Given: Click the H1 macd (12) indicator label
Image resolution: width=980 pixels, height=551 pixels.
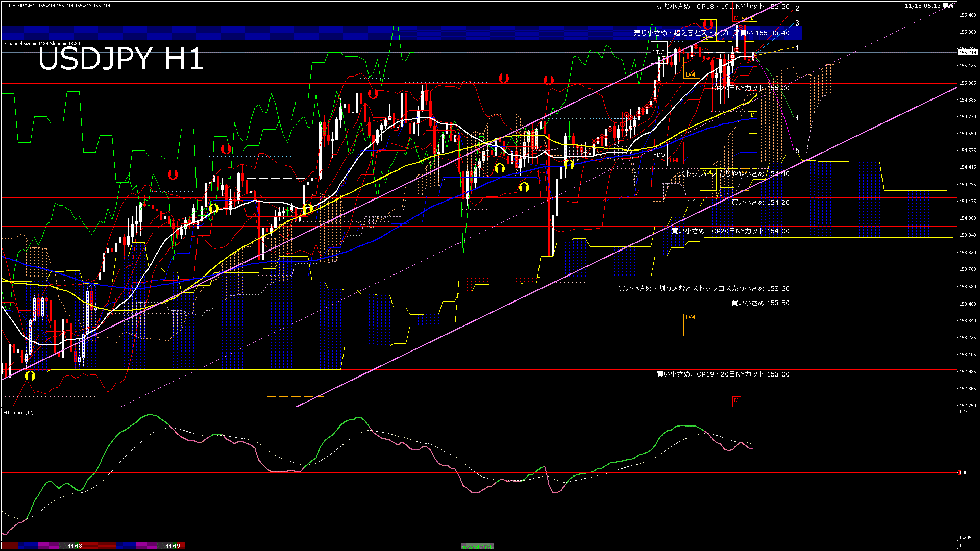Looking at the screenshot, I should 19,412.
